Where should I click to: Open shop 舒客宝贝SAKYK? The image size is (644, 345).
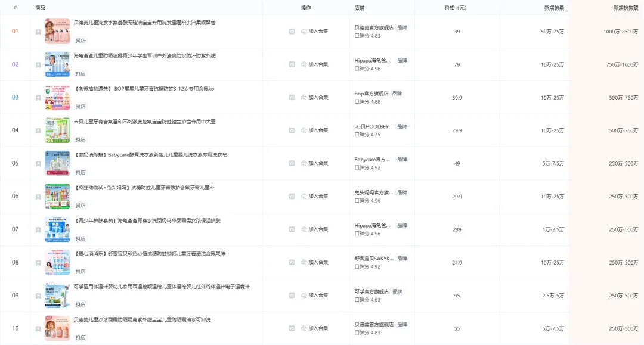pos(374,259)
